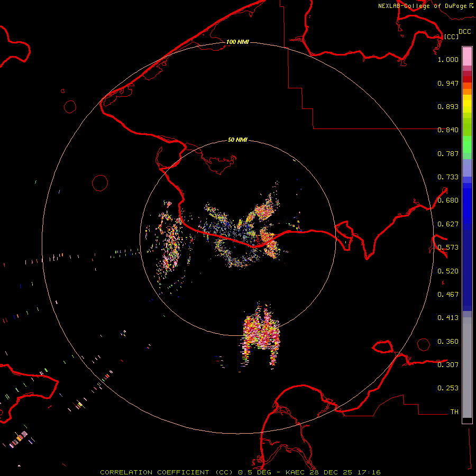This screenshot has width=476, height=476.
Task: Click the 0.360 scale value
Action: (x=448, y=342)
